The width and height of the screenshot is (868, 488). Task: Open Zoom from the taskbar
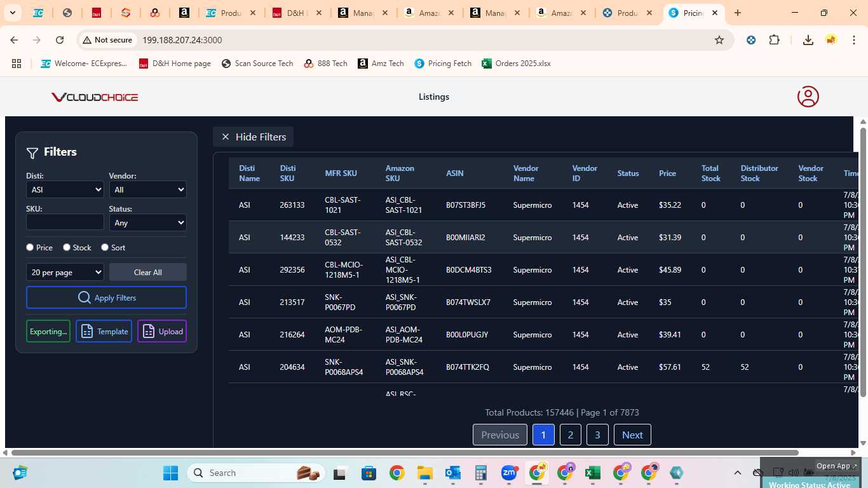(509, 473)
